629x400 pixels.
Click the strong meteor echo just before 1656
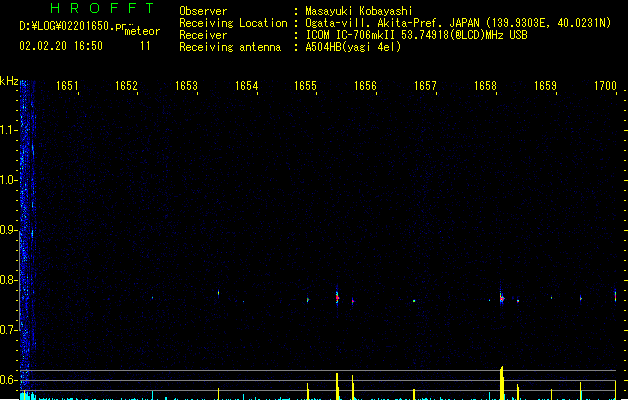[337, 297]
